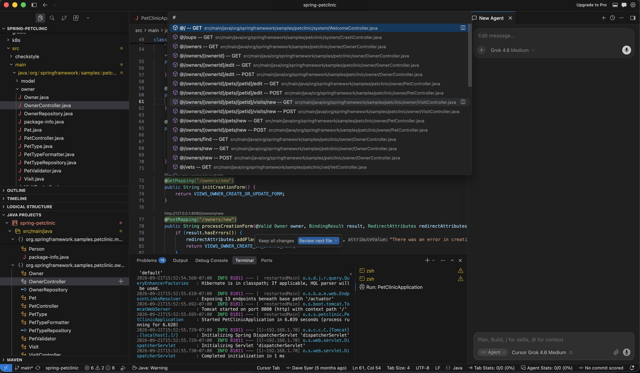Click the plus icon beside OwnerController
The height and width of the screenshot is (373, 640).
121,281
